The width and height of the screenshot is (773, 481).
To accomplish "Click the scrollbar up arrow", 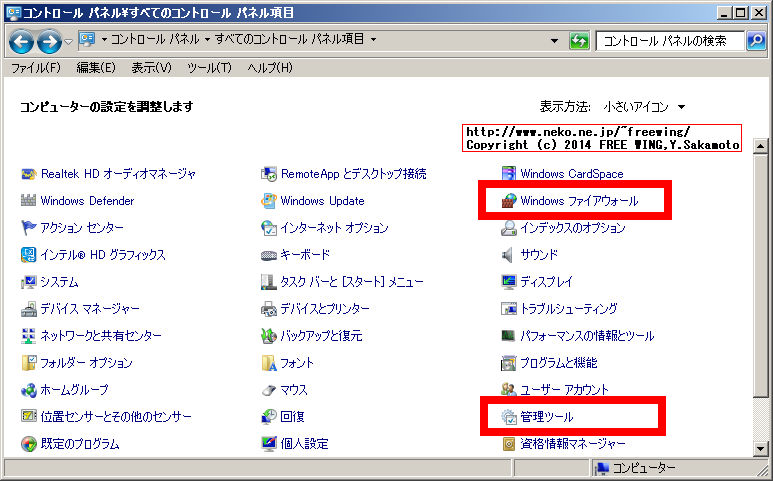I will click(761, 146).
